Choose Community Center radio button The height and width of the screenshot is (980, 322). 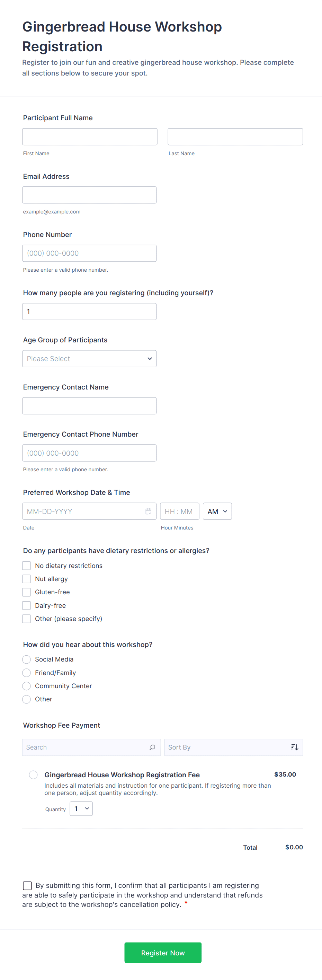(x=27, y=686)
